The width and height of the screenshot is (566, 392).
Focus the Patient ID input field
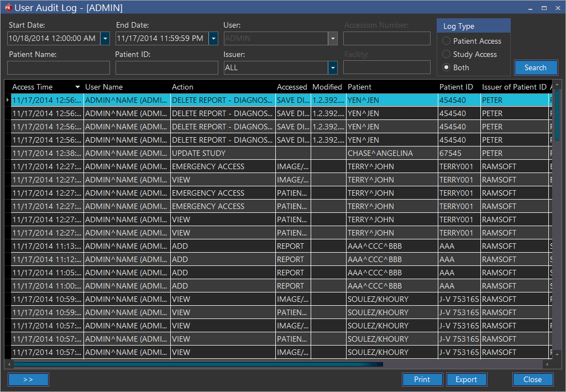coord(166,67)
